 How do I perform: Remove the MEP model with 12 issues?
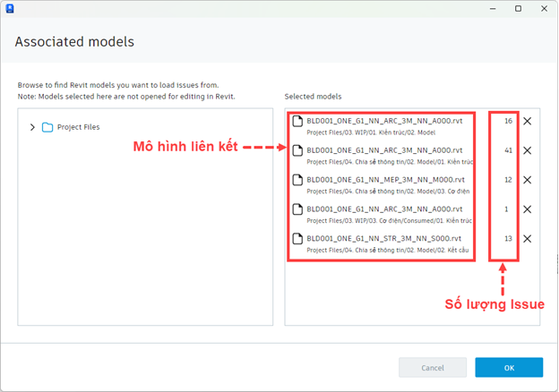[528, 180]
